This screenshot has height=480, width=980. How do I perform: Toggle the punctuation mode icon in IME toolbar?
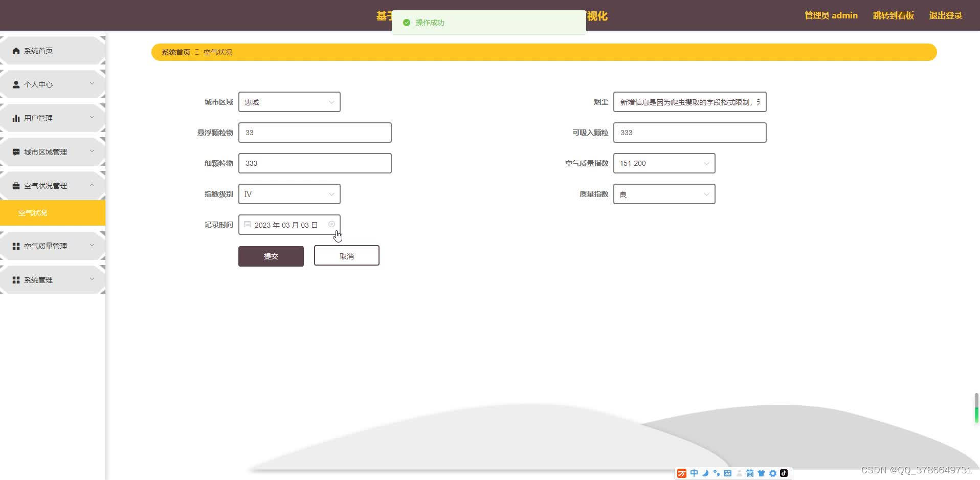(x=717, y=473)
